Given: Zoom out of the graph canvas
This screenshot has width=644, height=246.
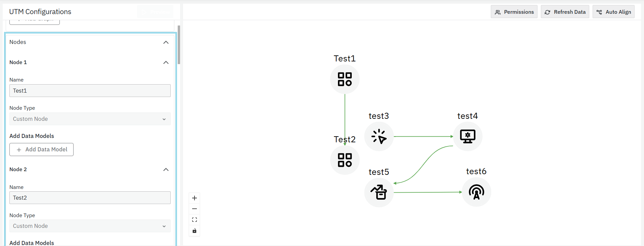Looking at the screenshot, I should (x=195, y=209).
